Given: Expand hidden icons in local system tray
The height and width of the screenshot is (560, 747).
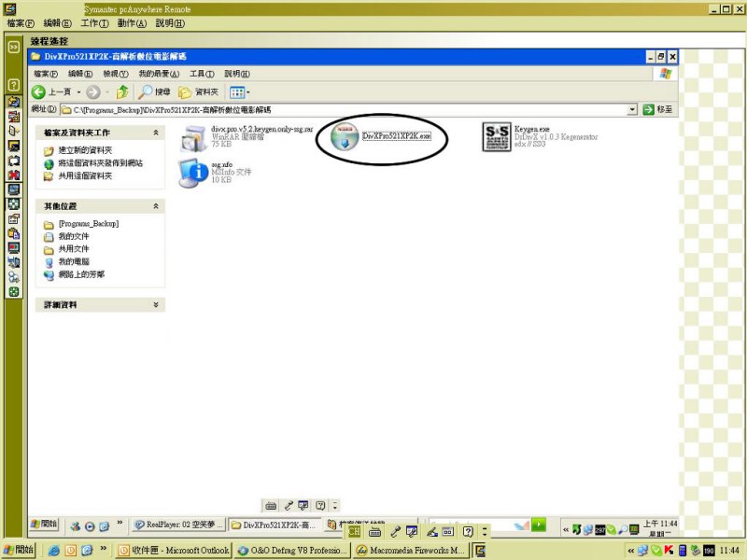Looking at the screenshot, I should [631, 551].
